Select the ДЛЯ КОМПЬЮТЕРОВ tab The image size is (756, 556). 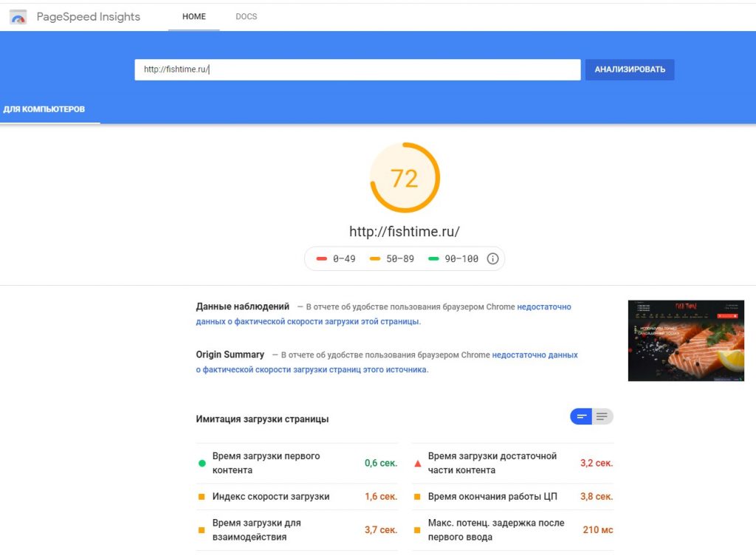click(x=44, y=109)
